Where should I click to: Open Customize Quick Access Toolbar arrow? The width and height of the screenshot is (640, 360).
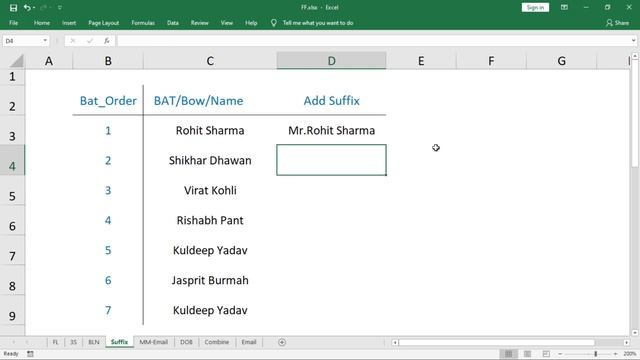point(60,7)
